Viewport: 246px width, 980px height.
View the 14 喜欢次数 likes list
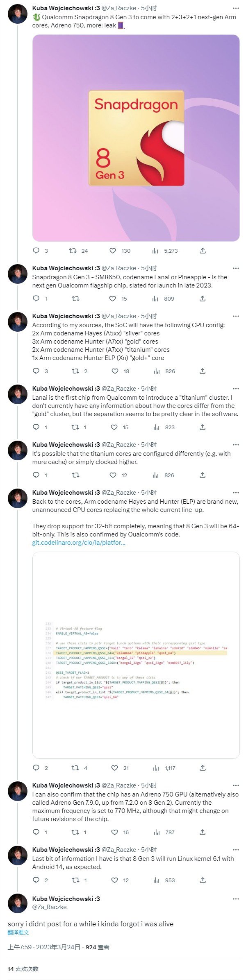click(23, 969)
